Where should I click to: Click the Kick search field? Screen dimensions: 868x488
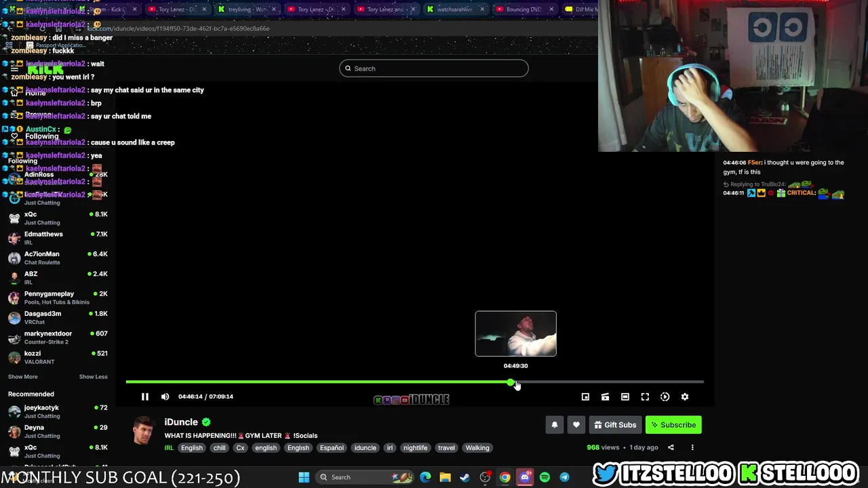click(x=433, y=68)
